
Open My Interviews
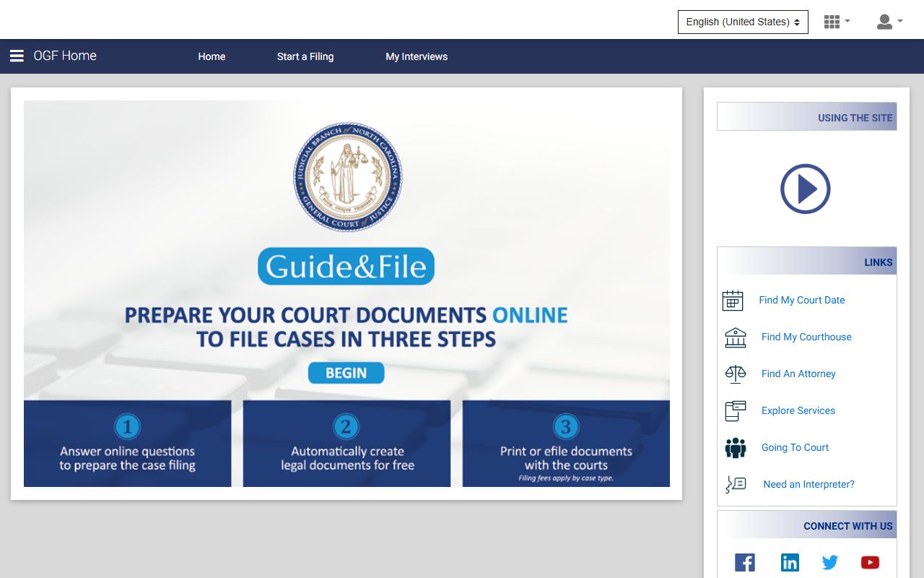tap(417, 56)
